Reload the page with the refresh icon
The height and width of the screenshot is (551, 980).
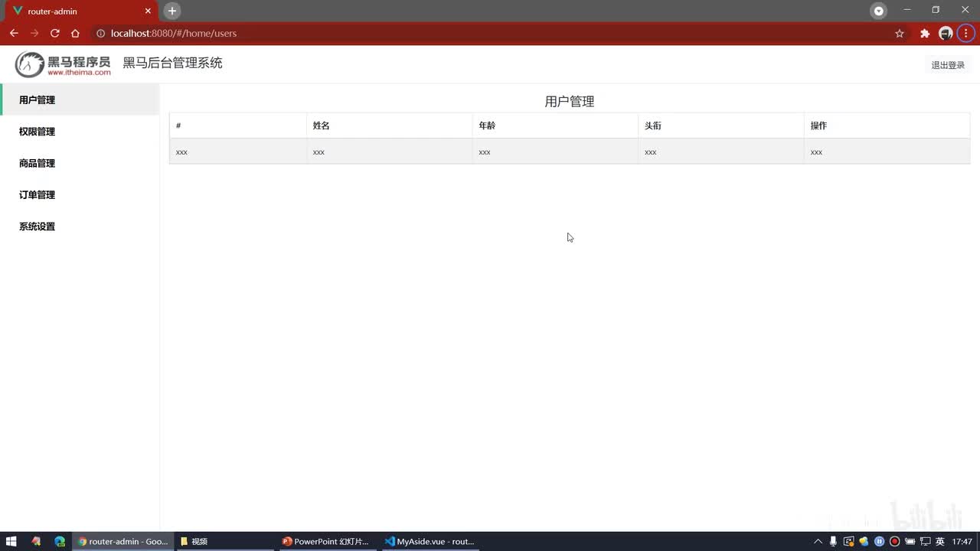coord(55,33)
